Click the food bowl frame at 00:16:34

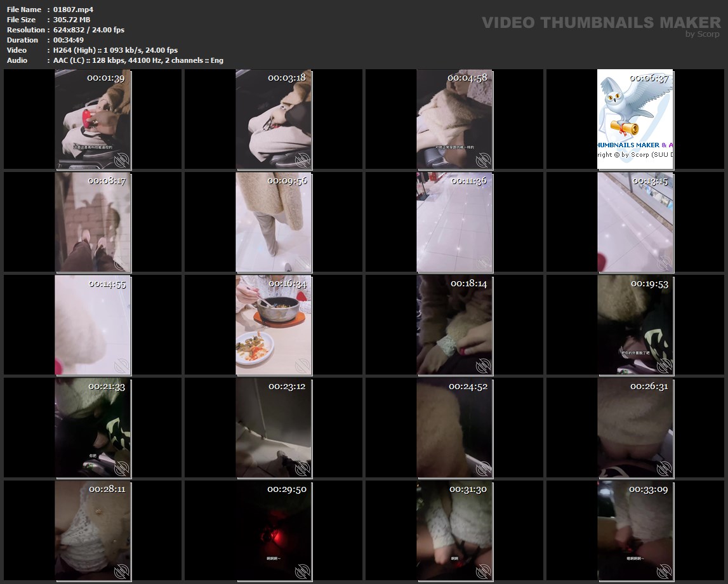(274, 326)
